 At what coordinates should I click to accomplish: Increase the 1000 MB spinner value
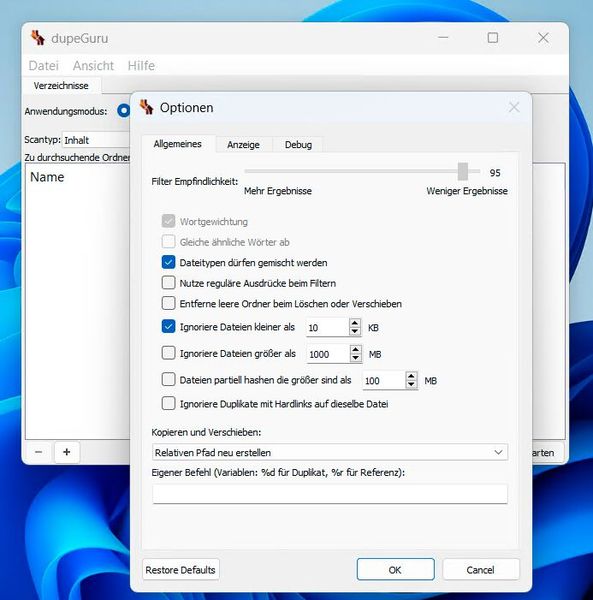click(356, 350)
